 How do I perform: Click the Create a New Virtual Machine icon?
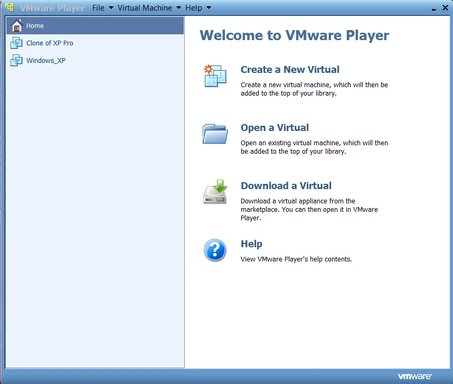[x=215, y=76]
